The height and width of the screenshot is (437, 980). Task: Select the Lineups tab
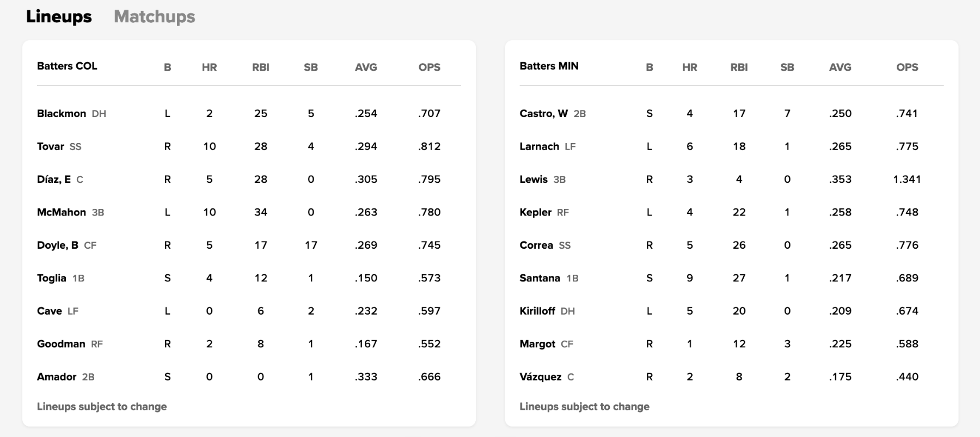click(59, 17)
